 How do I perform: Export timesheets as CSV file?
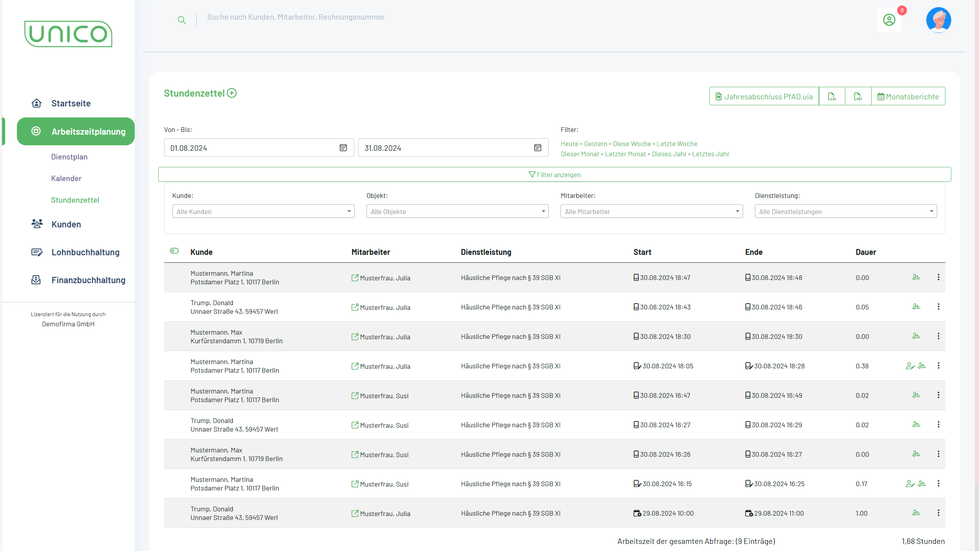coord(832,97)
